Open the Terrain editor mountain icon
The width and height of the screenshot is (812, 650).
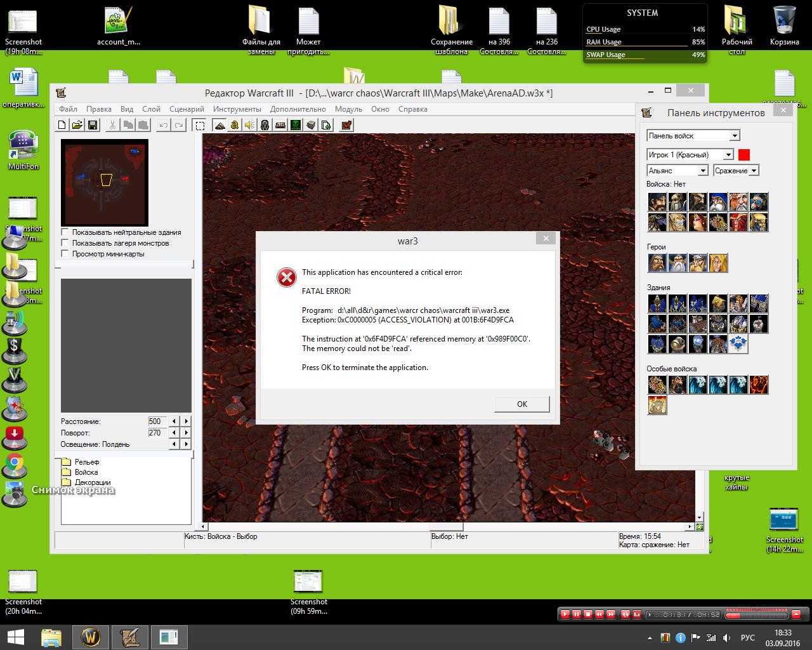pos(219,125)
